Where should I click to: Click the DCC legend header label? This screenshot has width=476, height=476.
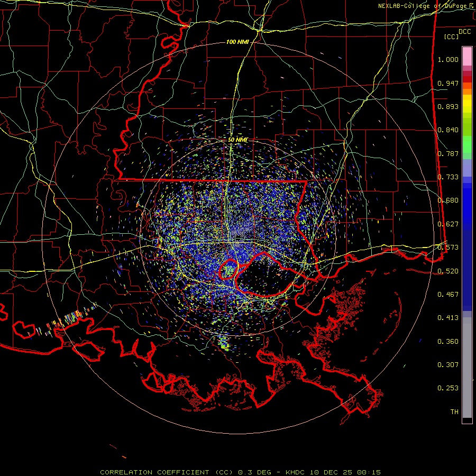[464, 32]
